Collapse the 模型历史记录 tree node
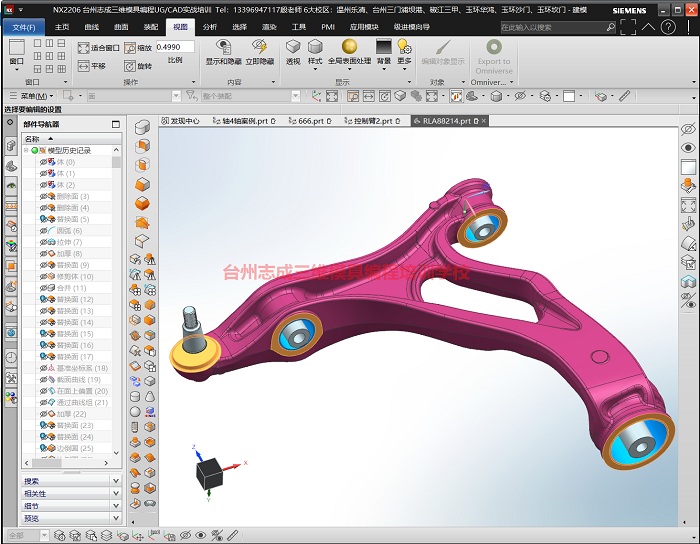The image size is (700, 544). coord(26,150)
